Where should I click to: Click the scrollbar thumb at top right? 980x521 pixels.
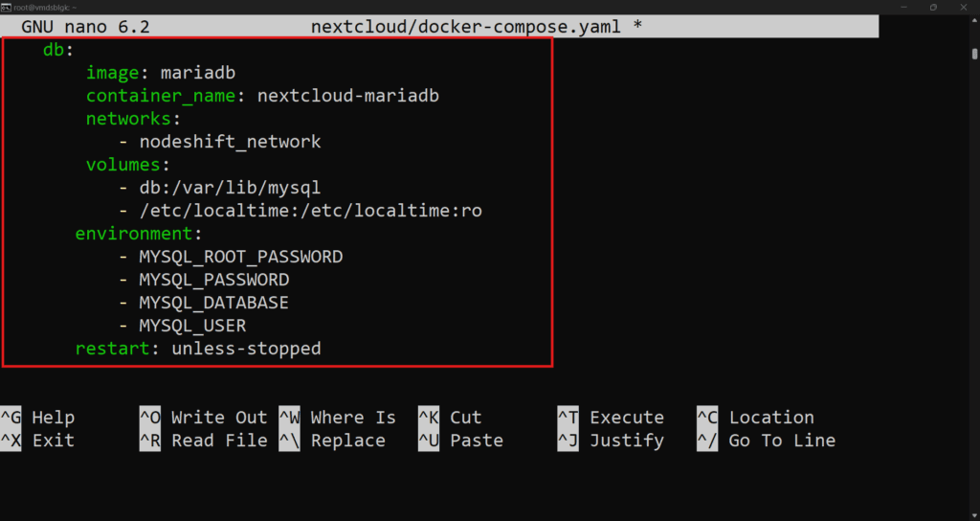pos(974,54)
